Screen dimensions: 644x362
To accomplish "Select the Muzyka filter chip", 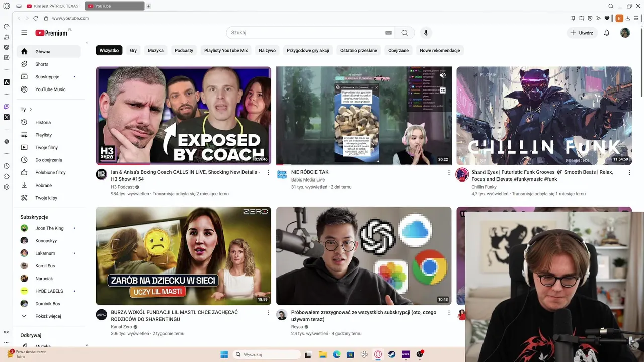I will tap(155, 50).
